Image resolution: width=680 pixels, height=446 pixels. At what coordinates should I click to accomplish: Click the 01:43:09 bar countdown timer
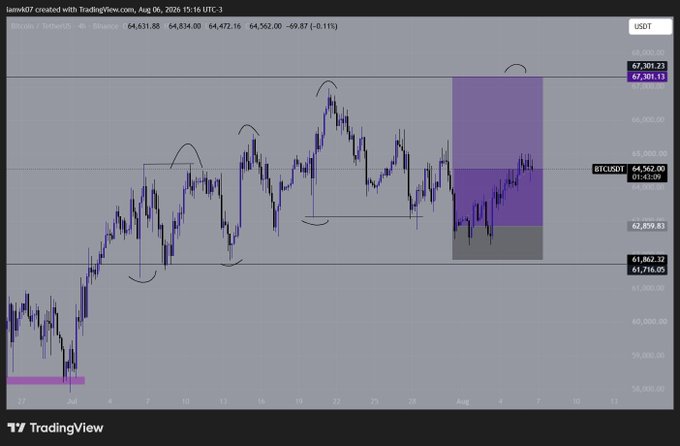pyautogui.click(x=646, y=177)
